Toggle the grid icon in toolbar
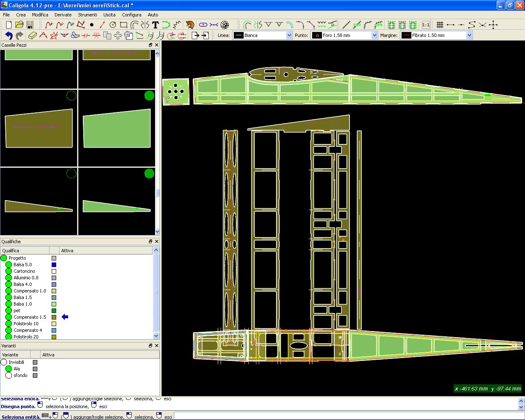This screenshot has width=525, height=420. pyautogui.click(x=440, y=25)
